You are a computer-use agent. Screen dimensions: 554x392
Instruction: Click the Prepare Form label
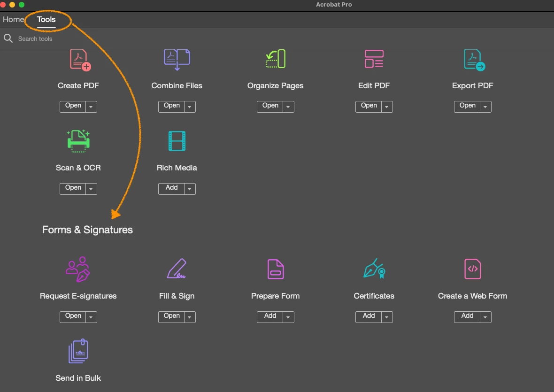pyautogui.click(x=275, y=296)
